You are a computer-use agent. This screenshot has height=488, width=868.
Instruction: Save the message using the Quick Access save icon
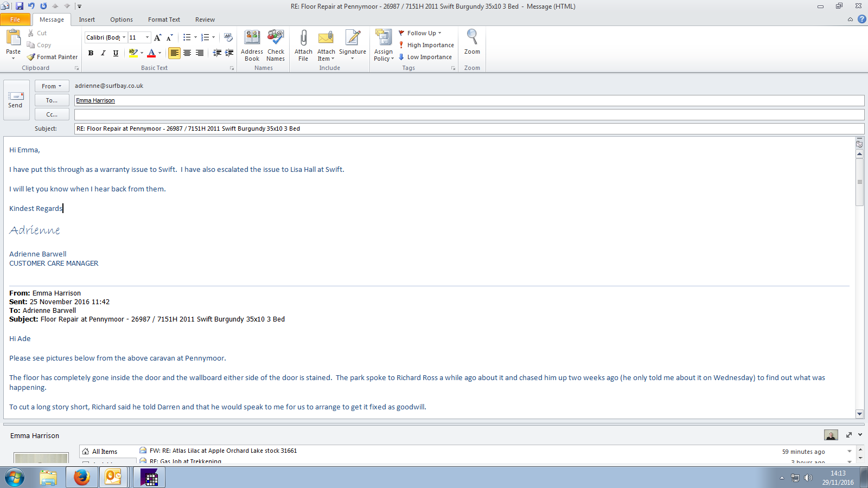click(x=20, y=6)
